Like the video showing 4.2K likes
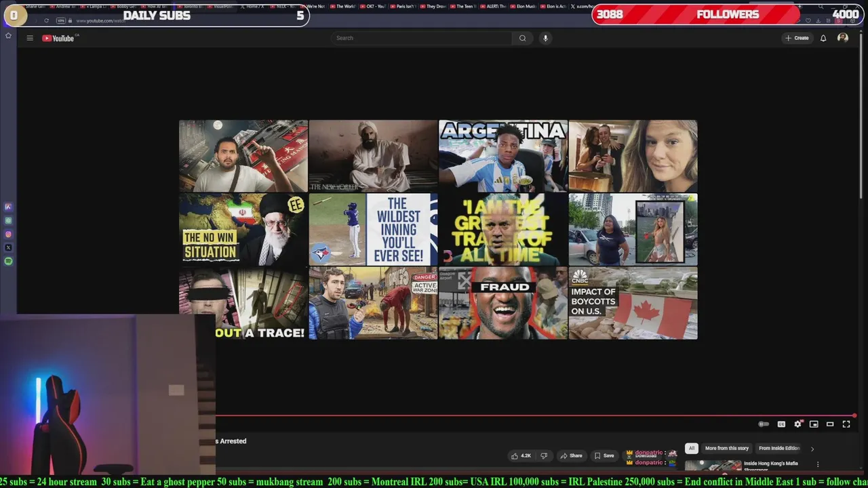Viewport: 868px width, 488px height. [x=521, y=455]
